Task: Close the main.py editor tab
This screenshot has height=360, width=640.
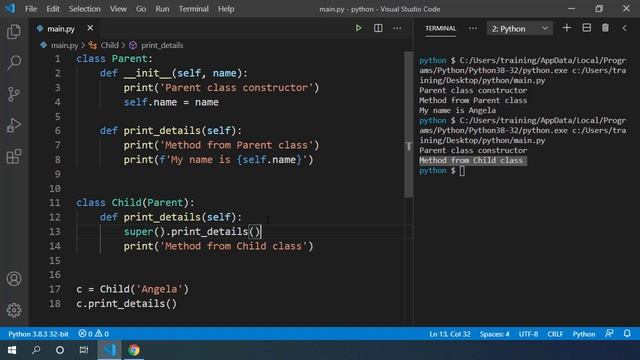Action: point(90,28)
